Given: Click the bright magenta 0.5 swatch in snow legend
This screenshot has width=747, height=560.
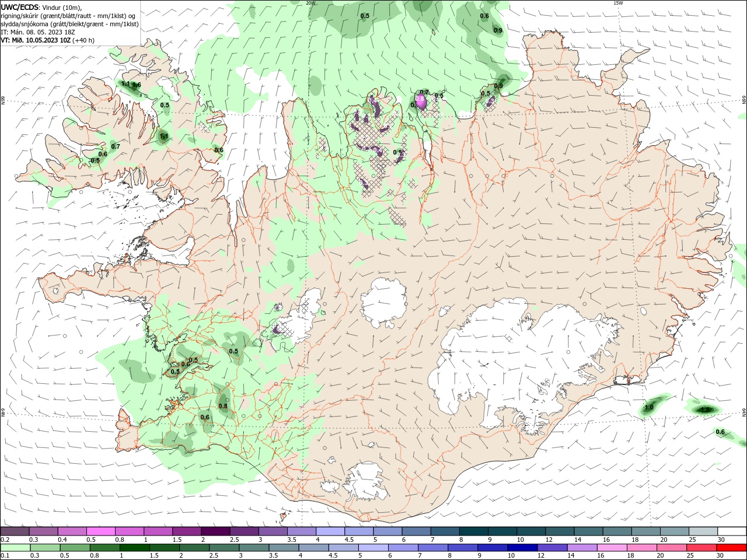Looking at the screenshot, I should [x=100, y=531].
